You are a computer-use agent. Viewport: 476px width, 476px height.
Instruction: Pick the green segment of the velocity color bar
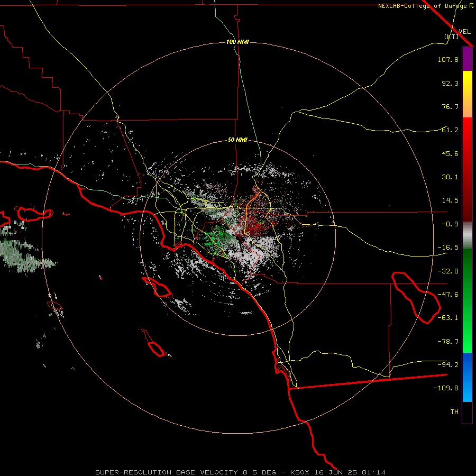tap(467, 300)
